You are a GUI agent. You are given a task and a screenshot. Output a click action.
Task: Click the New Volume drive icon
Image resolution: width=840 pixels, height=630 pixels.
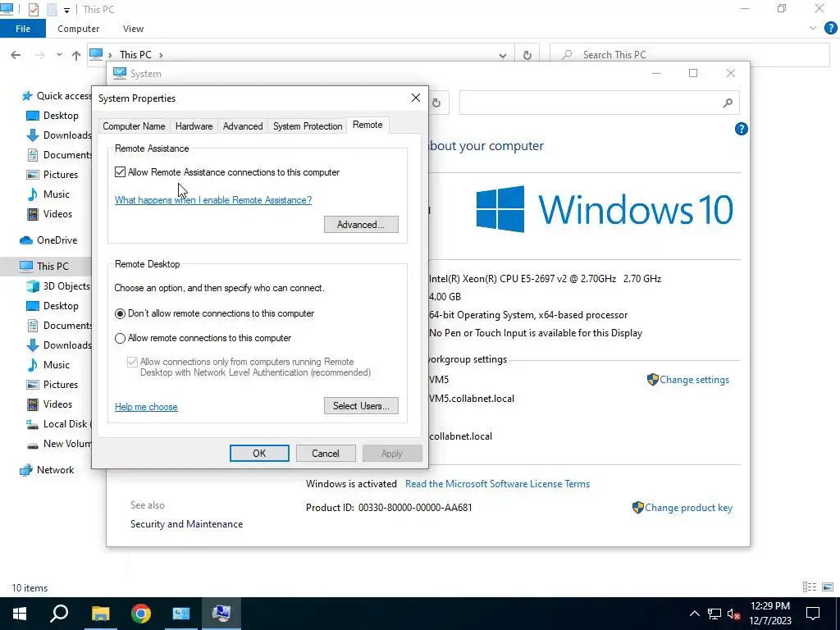33,444
